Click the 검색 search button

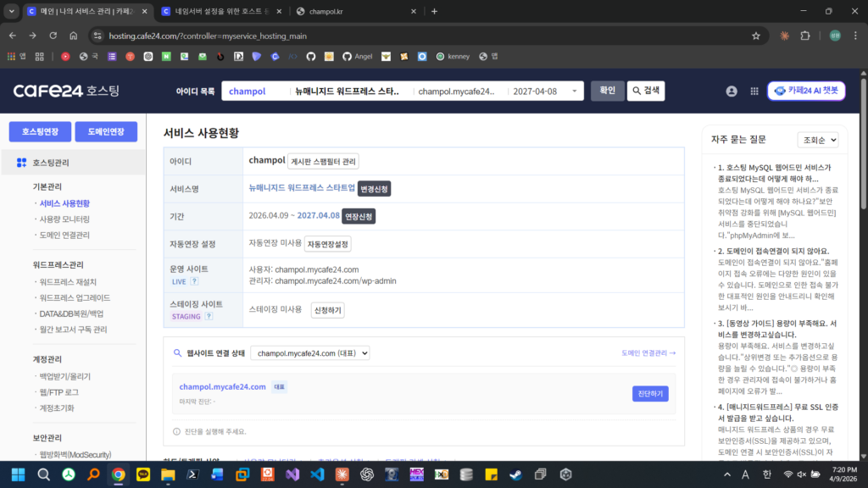pyautogui.click(x=646, y=91)
